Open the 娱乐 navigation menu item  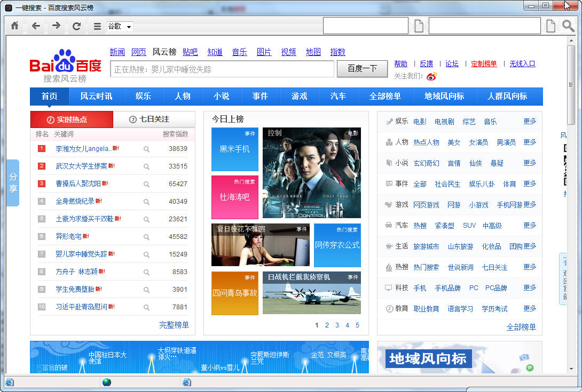click(x=143, y=97)
